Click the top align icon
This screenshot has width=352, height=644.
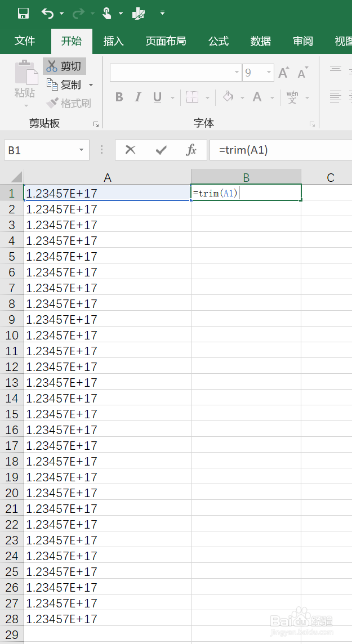[x=336, y=69]
